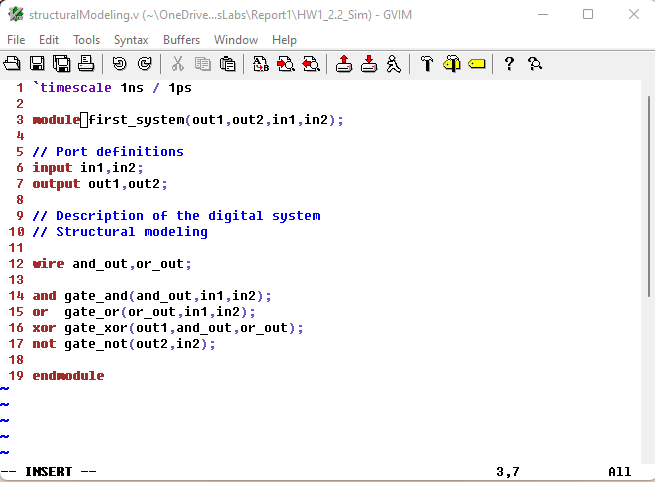Open Help via question mark icon
The image size is (655, 482).
pos(509,64)
